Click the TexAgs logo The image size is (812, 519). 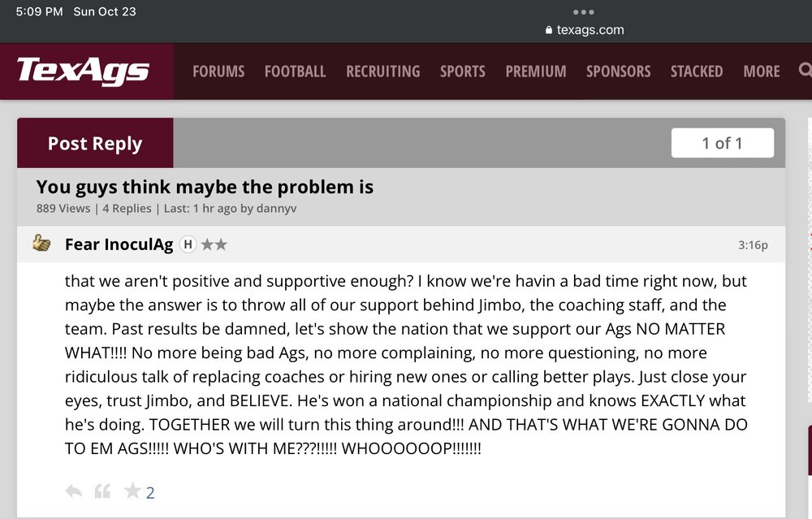click(x=84, y=71)
